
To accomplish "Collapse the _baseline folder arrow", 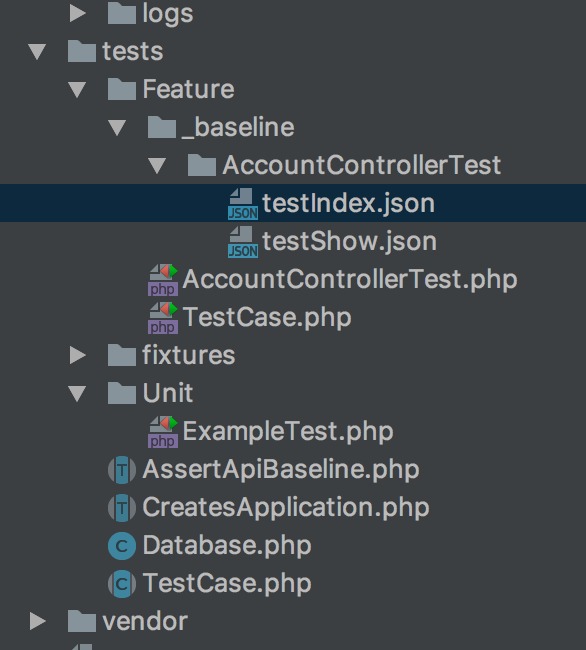I will click(117, 128).
